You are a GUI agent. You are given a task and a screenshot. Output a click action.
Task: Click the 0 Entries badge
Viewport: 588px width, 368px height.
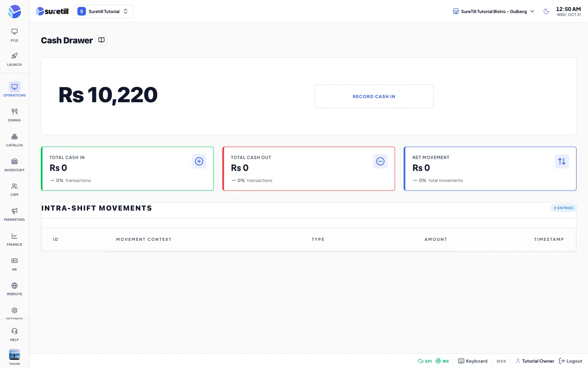(x=563, y=208)
